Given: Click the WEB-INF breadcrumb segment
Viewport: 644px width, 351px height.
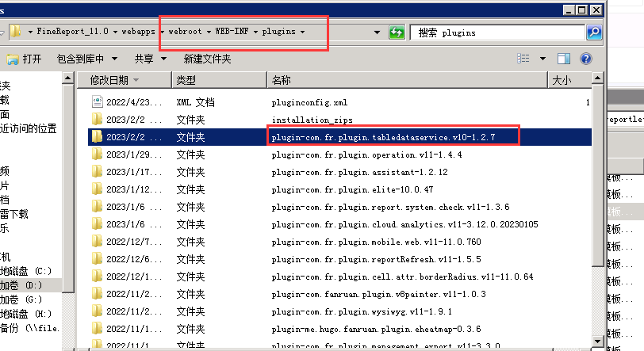Looking at the screenshot, I should [x=232, y=31].
